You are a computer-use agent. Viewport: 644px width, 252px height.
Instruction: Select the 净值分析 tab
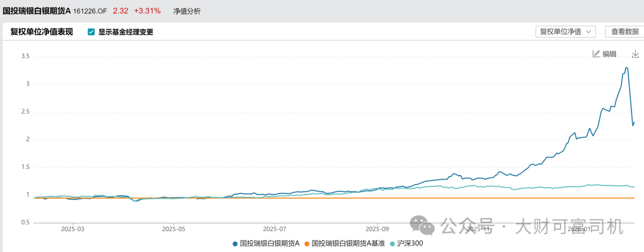tap(187, 11)
